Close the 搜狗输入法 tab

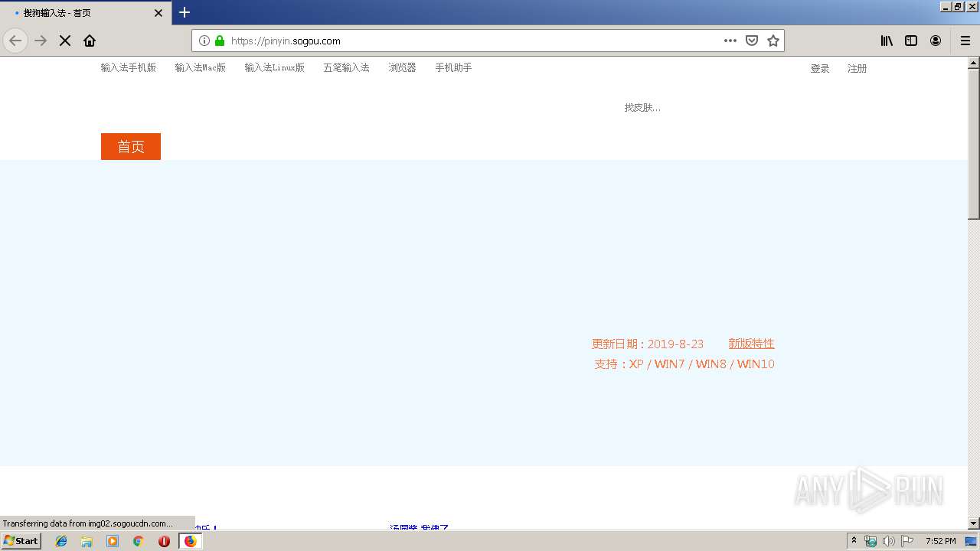158,13
